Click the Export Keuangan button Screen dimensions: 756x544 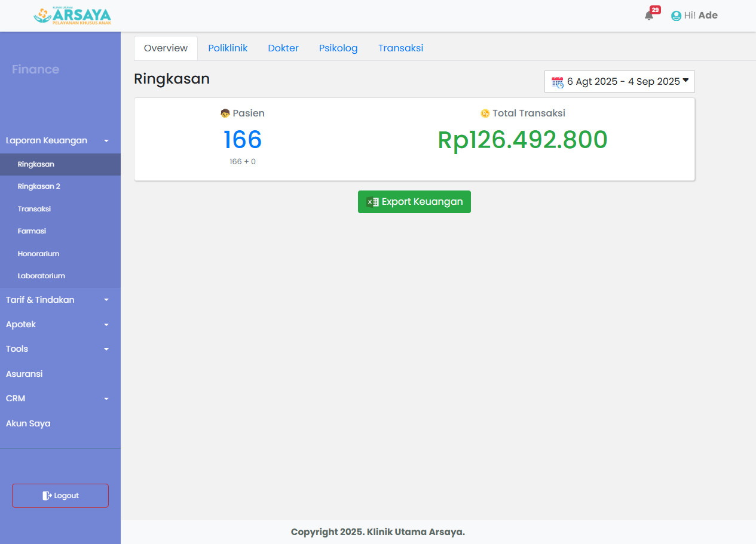[x=414, y=202]
